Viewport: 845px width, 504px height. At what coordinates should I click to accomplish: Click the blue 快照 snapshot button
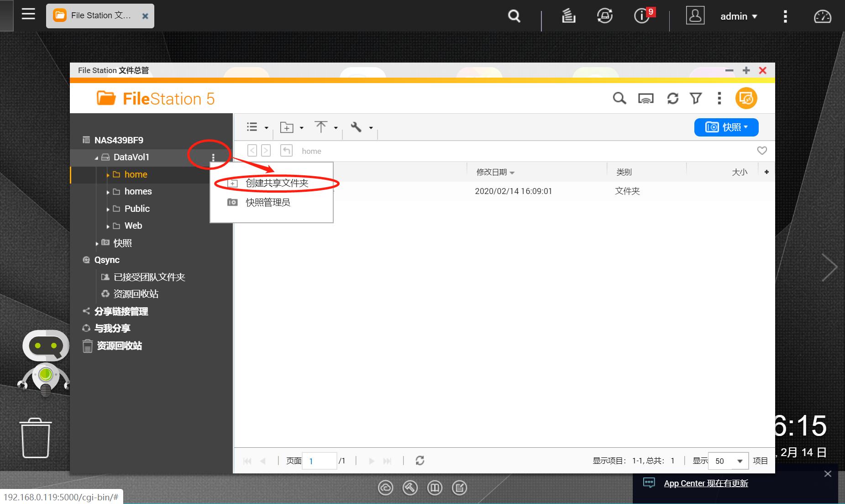[x=726, y=127]
